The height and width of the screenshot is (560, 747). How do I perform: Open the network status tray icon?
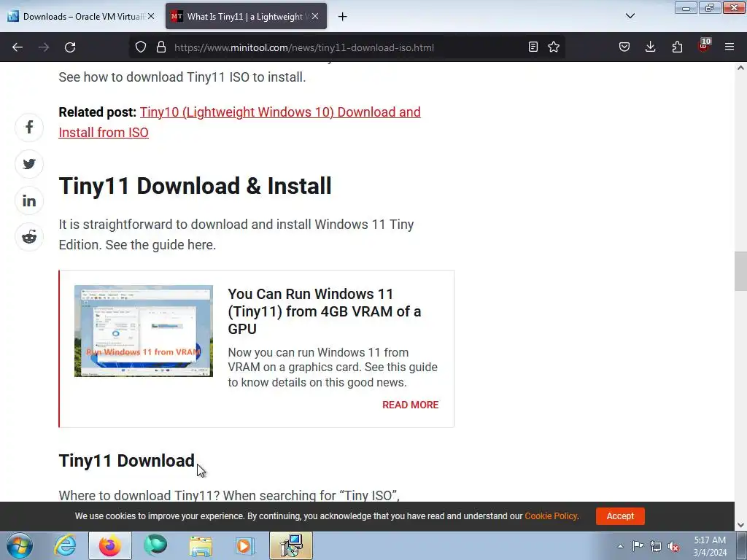tap(656, 546)
